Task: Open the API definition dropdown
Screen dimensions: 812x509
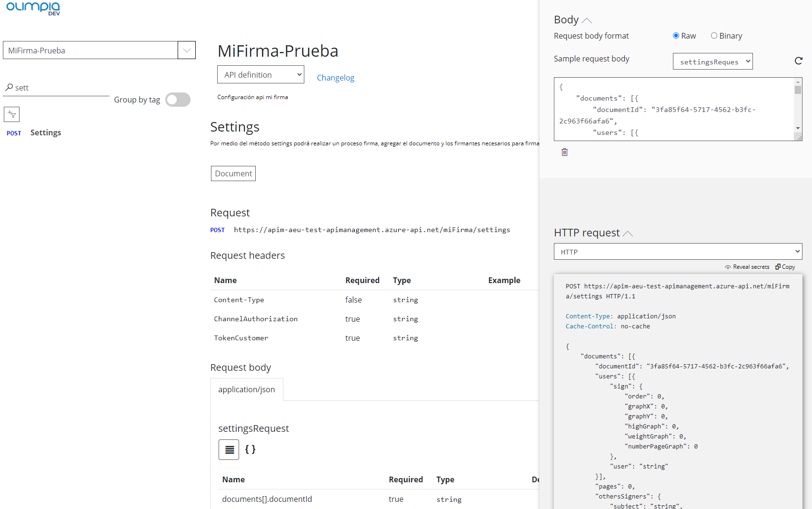Action: pyautogui.click(x=261, y=75)
